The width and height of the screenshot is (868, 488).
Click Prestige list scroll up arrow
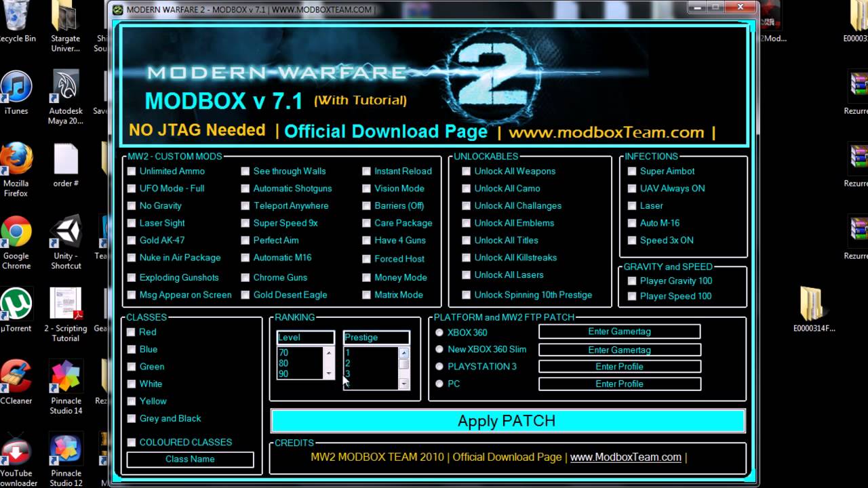click(x=403, y=352)
